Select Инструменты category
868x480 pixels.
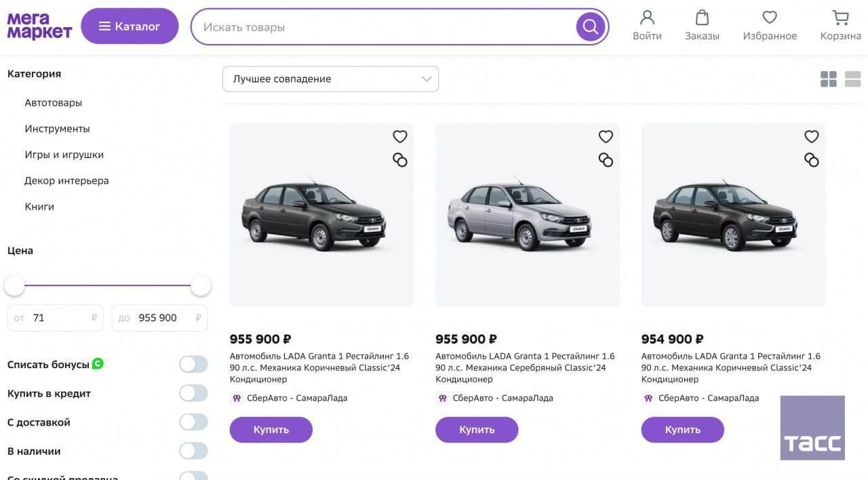pos(57,129)
